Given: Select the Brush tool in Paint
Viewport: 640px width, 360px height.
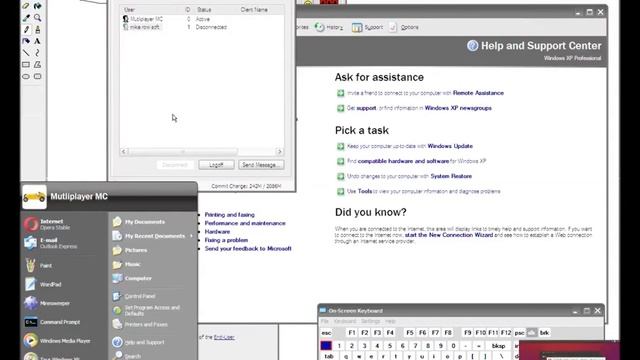Looking at the screenshot, I should [38, 29].
